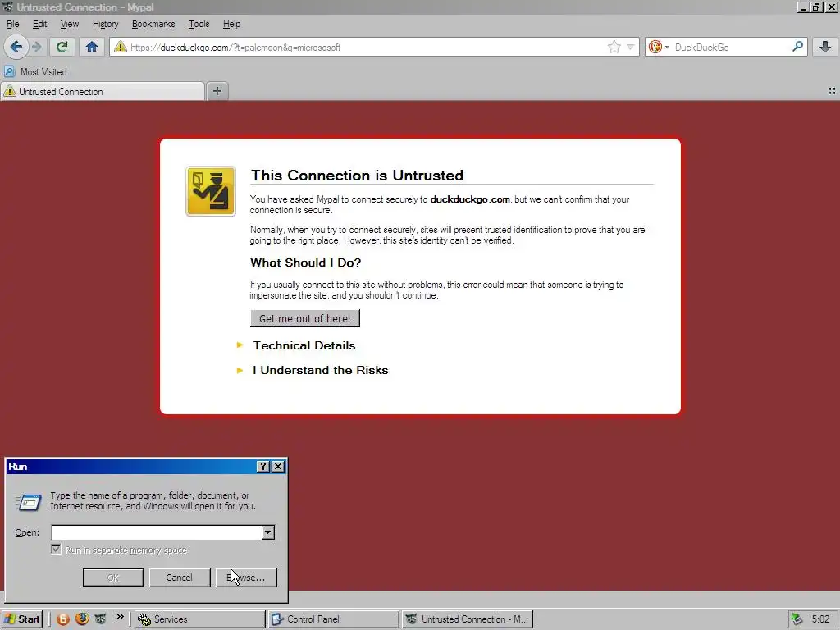The height and width of the screenshot is (630, 840).
Task: Open the Run dialog Open dropdown arrow
Action: pyautogui.click(x=268, y=532)
